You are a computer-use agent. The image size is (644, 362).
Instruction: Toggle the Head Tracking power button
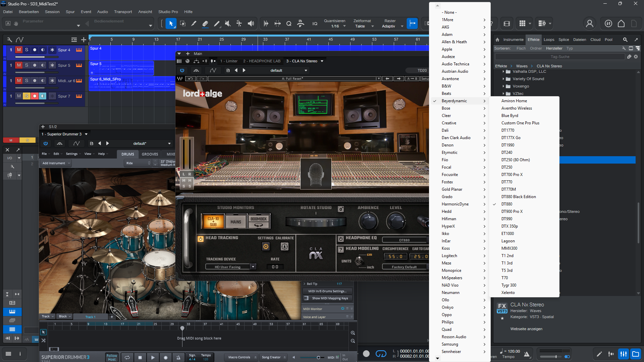click(x=201, y=239)
